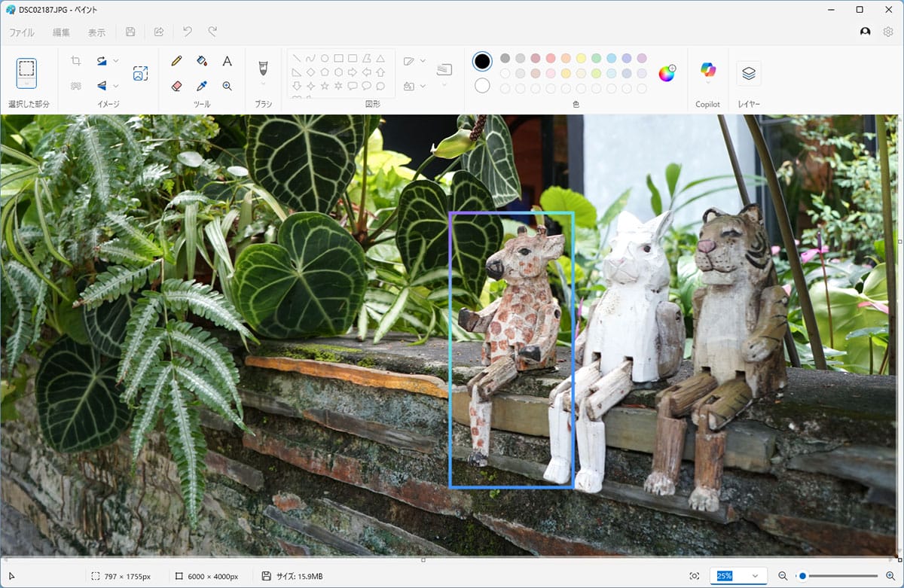This screenshot has width=904, height=588.
Task: Choose the five-point star shape
Action: point(325,86)
